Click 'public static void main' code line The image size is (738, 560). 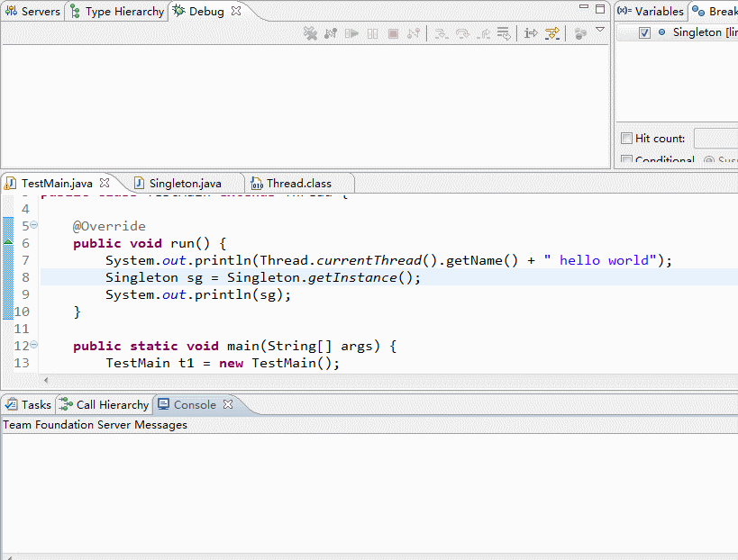[235, 346]
